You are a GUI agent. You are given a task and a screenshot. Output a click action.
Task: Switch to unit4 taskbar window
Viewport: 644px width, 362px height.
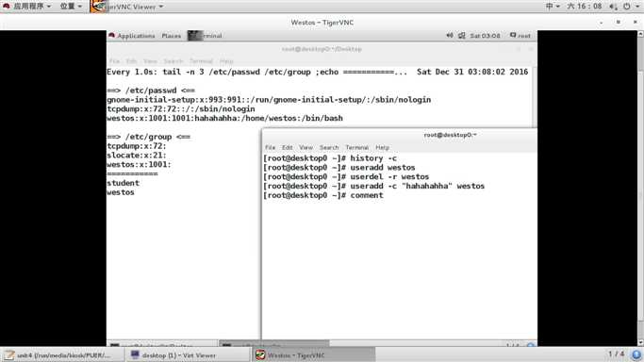62,355
